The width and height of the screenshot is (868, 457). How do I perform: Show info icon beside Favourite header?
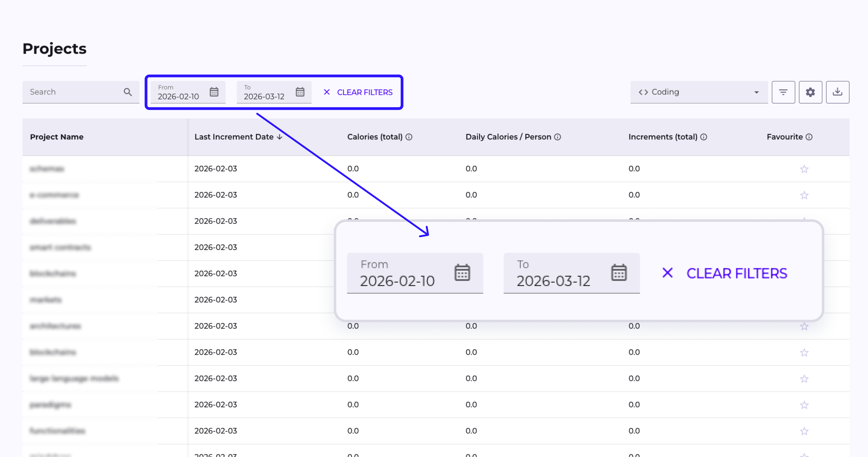[x=809, y=137]
